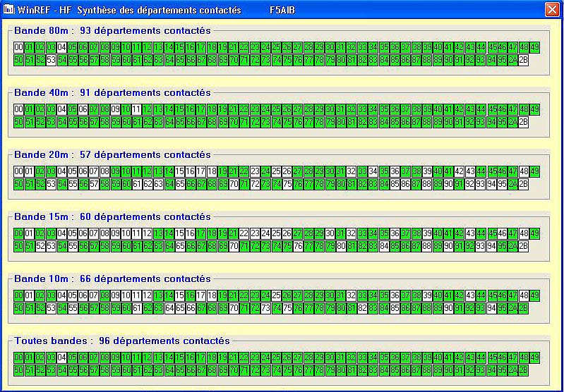Screen dimensions: 564x392
Task: Click the WinREF application icon in title bar
Action: pos(8,10)
